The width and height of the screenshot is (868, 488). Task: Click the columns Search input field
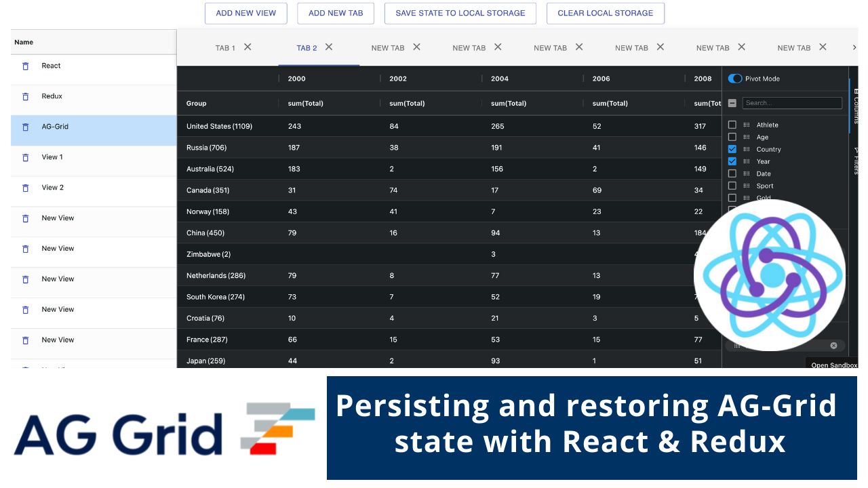point(792,103)
